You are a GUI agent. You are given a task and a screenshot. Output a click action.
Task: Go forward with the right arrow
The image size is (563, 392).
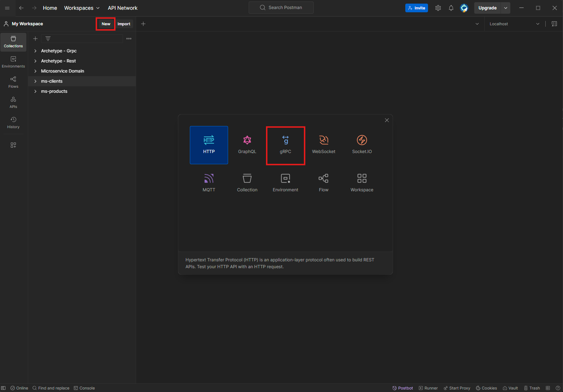(34, 8)
